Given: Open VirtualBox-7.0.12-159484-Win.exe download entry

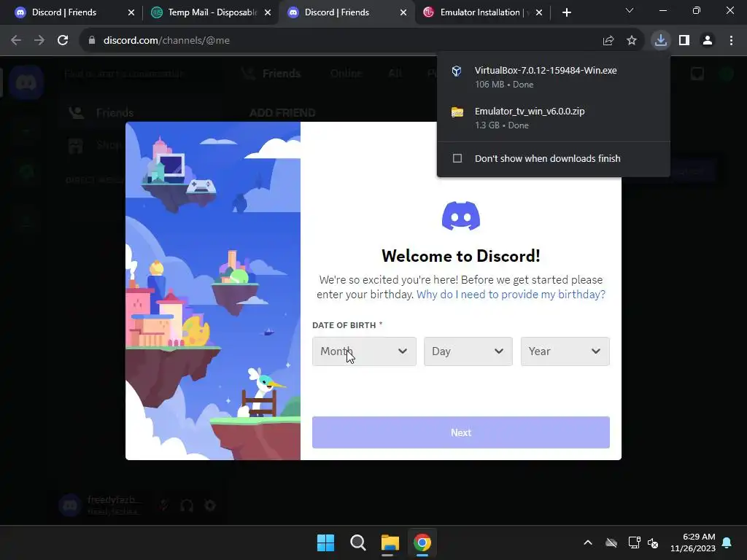Looking at the screenshot, I should click(x=553, y=77).
